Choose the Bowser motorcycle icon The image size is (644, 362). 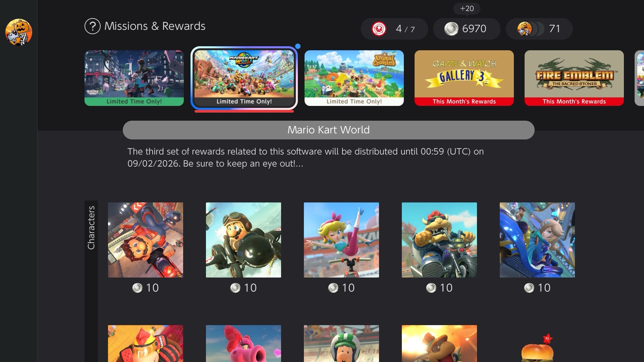coord(439,240)
